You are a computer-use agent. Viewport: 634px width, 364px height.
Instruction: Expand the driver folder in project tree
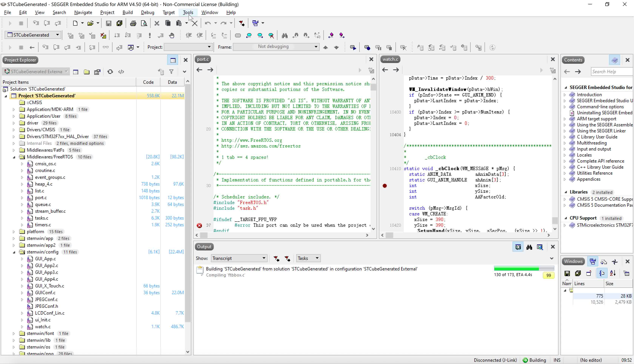coord(14,123)
